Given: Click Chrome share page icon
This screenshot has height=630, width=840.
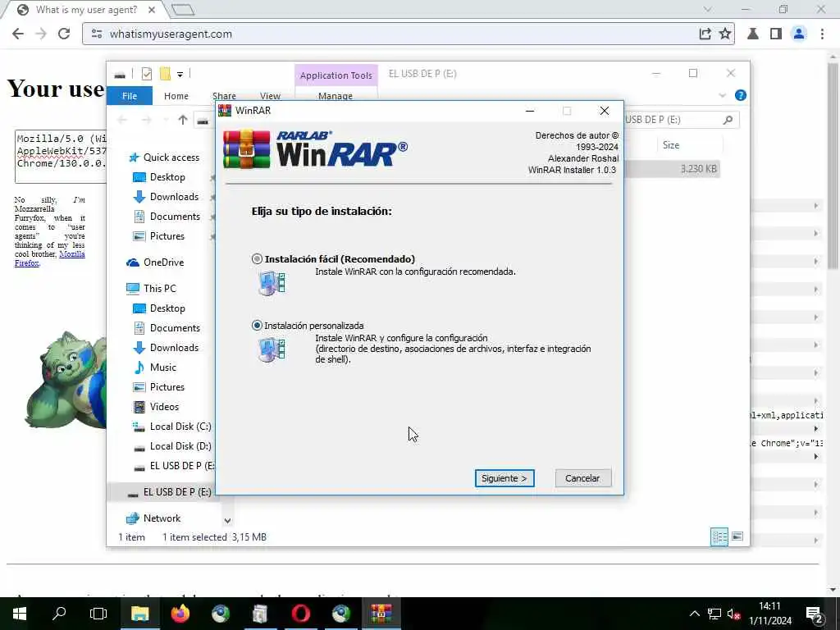Looking at the screenshot, I should (x=705, y=34).
